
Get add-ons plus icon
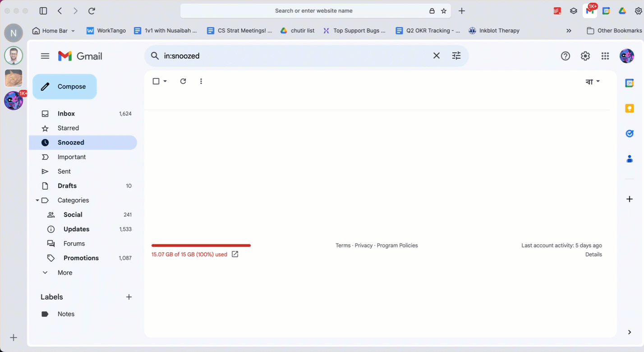630,199
